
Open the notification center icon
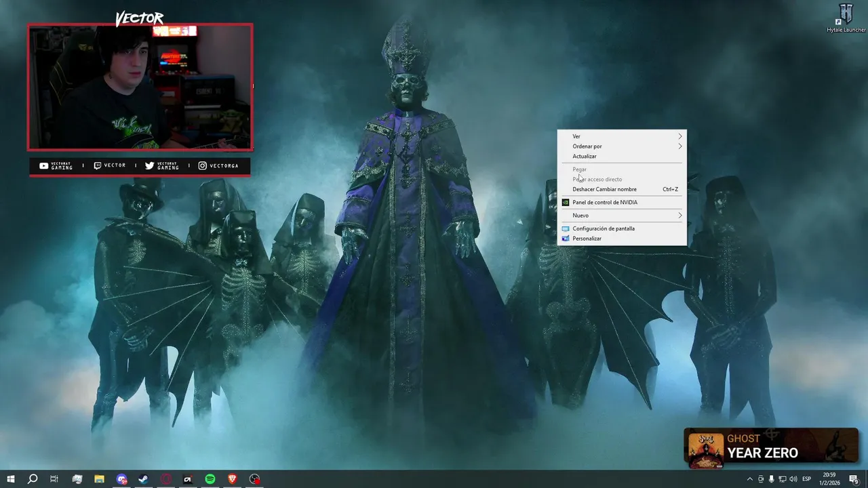(x=854, y=479)
